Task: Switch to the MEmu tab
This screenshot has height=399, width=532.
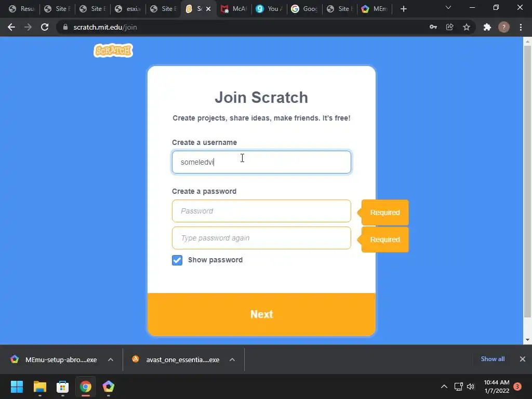Action: pos(375,9)
